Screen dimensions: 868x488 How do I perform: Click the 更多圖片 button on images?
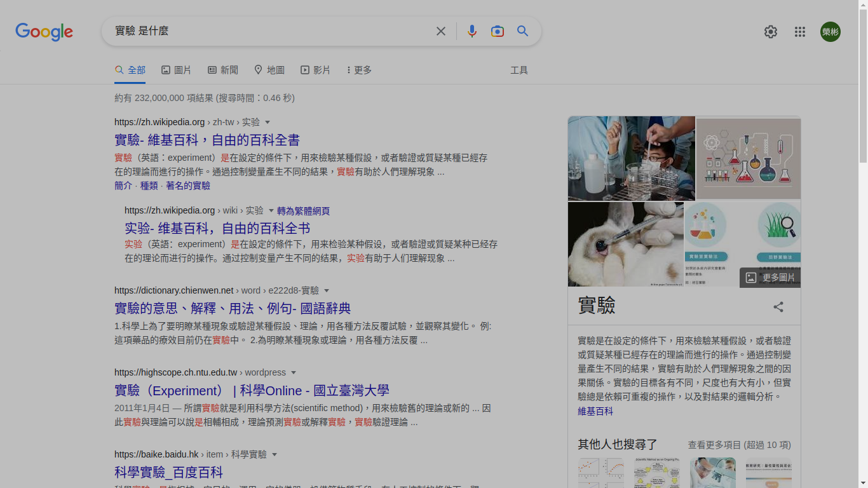770,278
